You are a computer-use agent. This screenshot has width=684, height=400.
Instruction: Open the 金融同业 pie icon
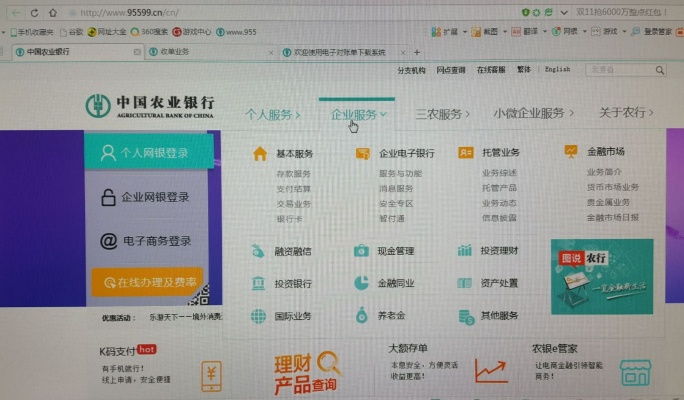pos(361,283)
